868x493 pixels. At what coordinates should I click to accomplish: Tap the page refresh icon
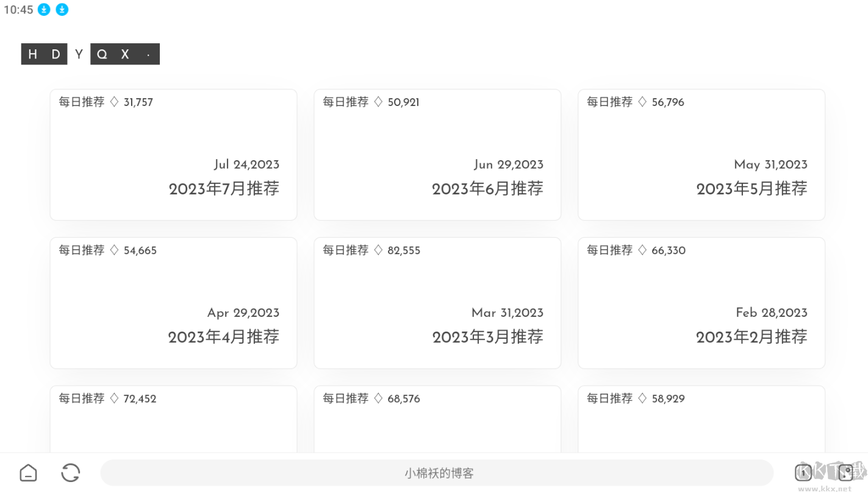pyautogui.click(x=70, y=472)
